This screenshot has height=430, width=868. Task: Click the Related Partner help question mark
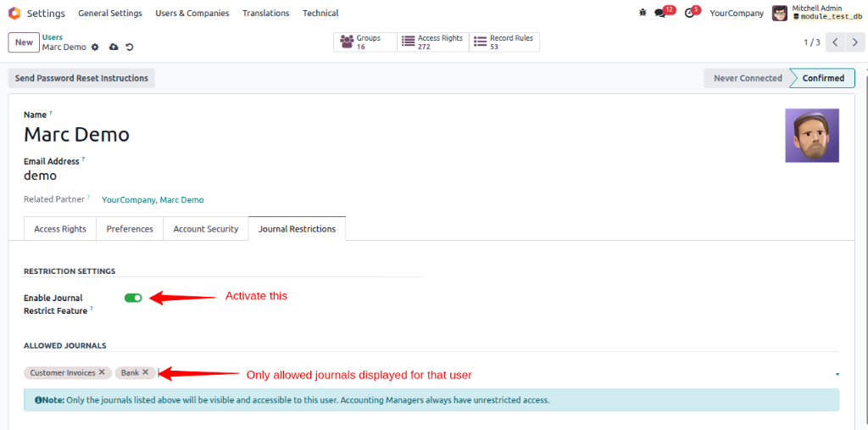[88, 198]
